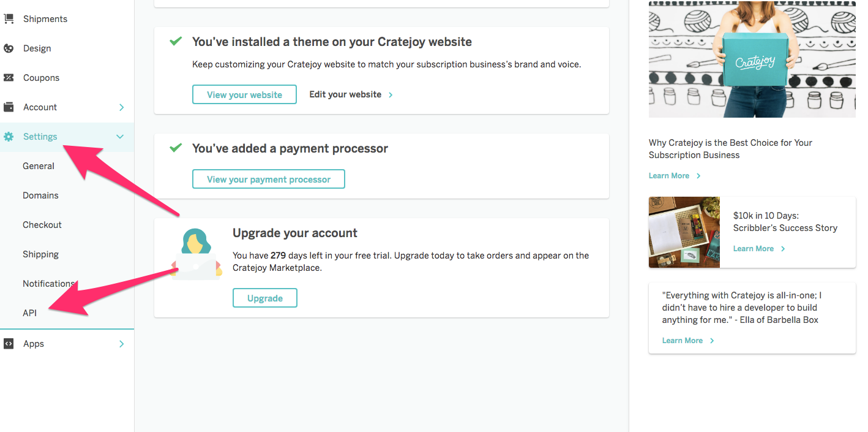Click the Design palette icon
The image size is (868, 432).
coord(9,48)
